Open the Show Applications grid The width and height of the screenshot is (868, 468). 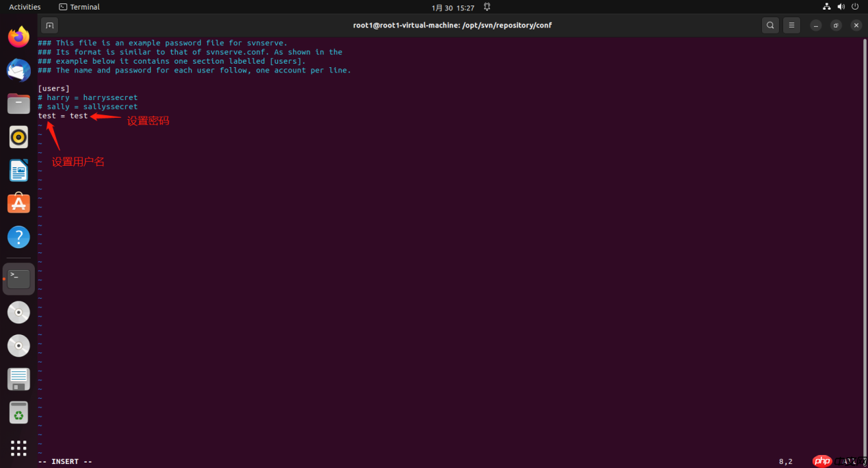click(18, 448)
